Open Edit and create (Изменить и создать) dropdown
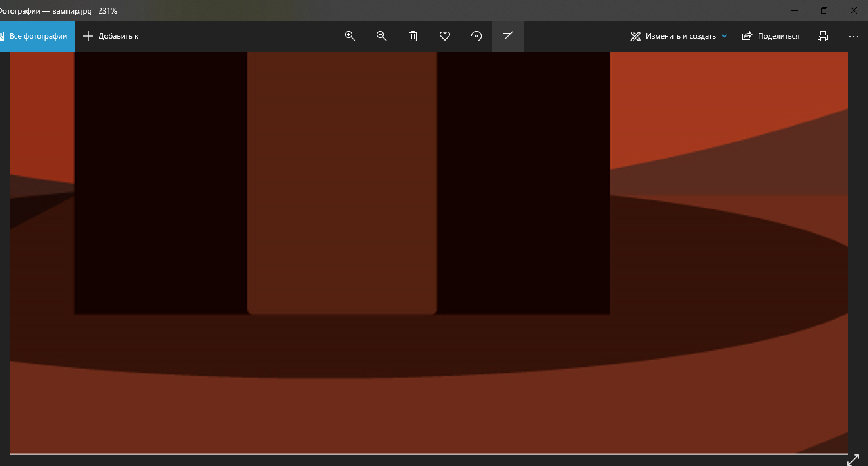Screen dimensions: 868x466 pos(679,36)
